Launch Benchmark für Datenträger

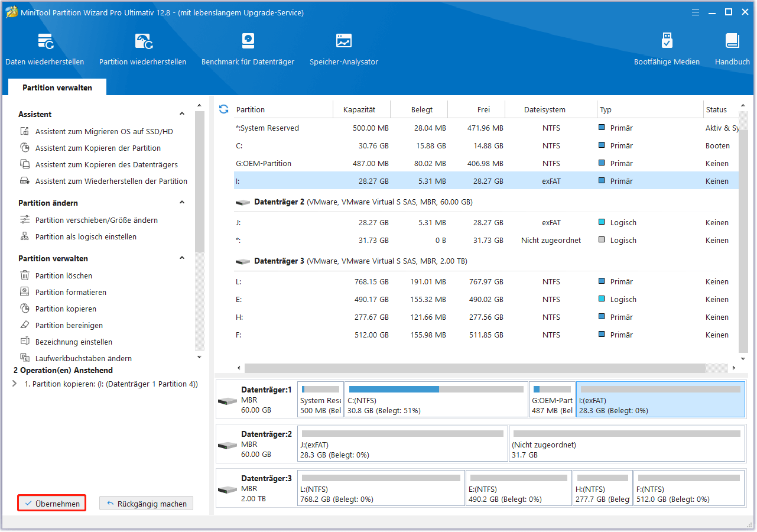[248, 50]
